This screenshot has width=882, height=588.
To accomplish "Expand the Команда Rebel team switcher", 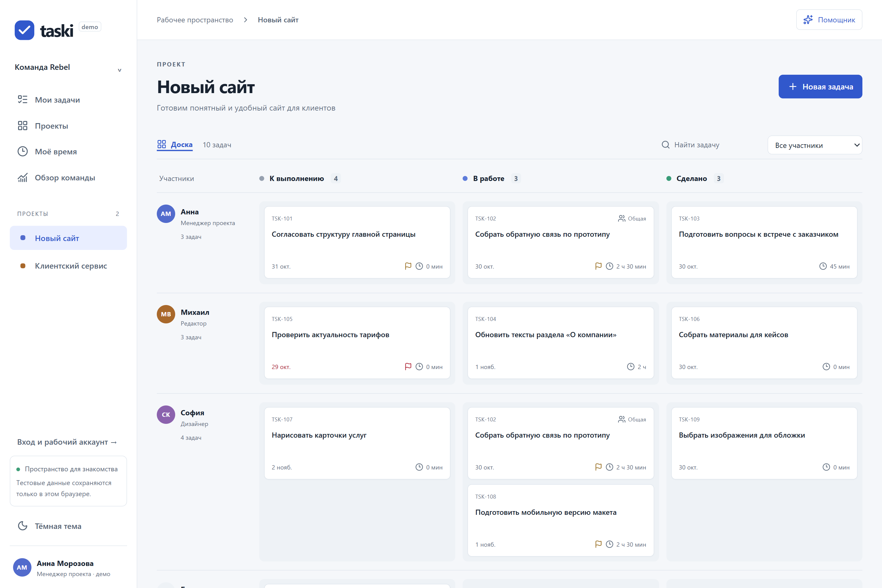I will 68,67.
